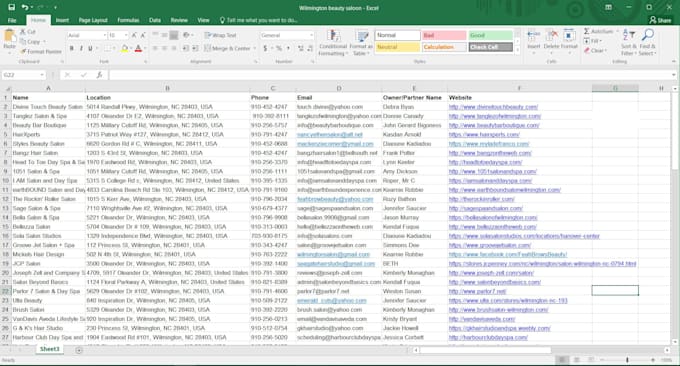
Task: Switch to the Data tab
Action: pyautogui.click(x=155, y=20)
